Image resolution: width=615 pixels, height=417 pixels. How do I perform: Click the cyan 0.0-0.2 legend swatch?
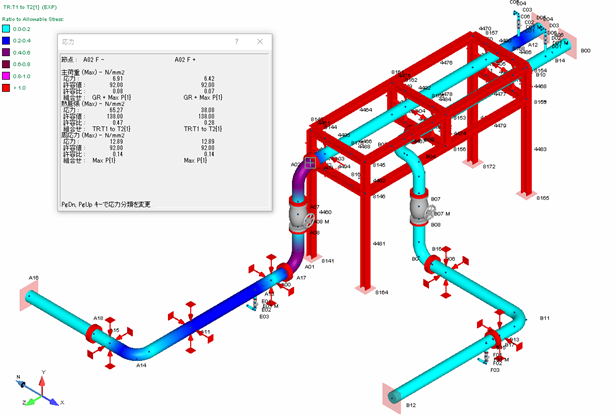point(6,29)
